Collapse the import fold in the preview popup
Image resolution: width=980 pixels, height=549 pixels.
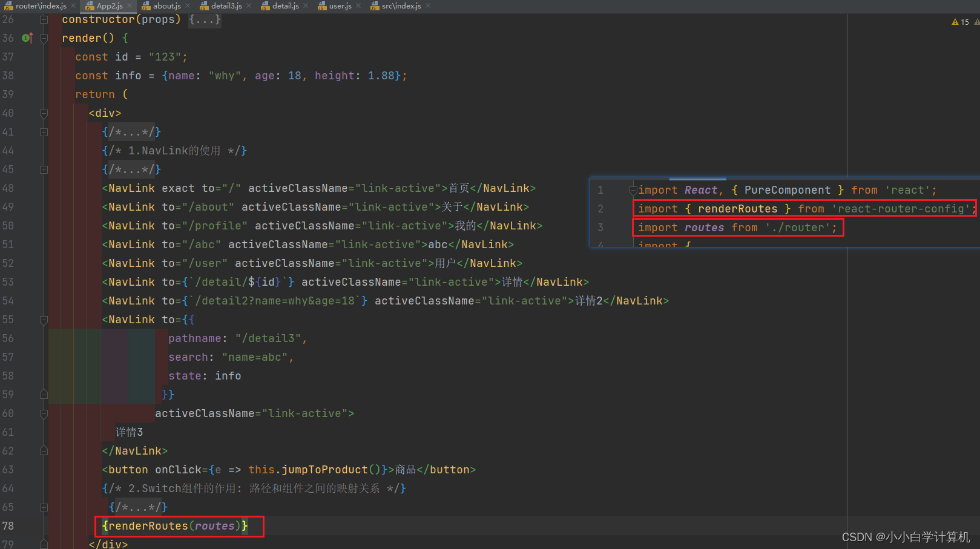(633, 191)
